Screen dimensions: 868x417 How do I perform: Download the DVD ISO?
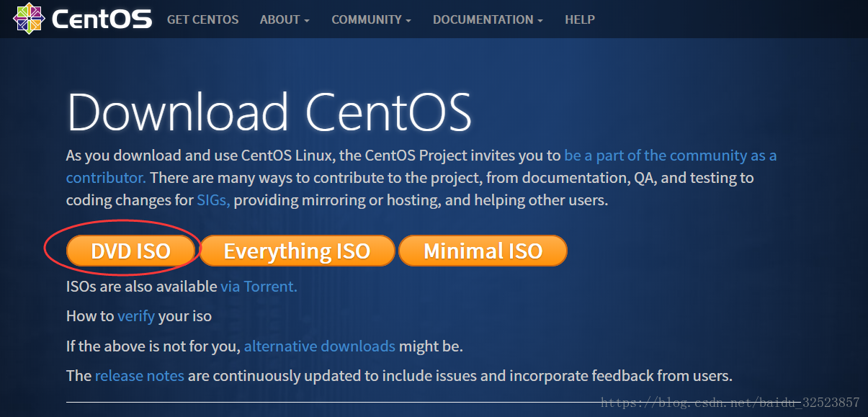point(131,251)
